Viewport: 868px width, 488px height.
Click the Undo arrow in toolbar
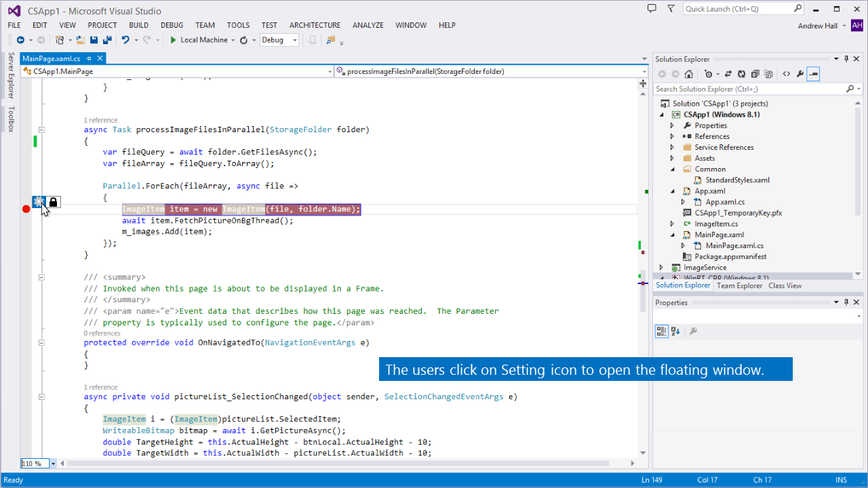tap(125, 40)
